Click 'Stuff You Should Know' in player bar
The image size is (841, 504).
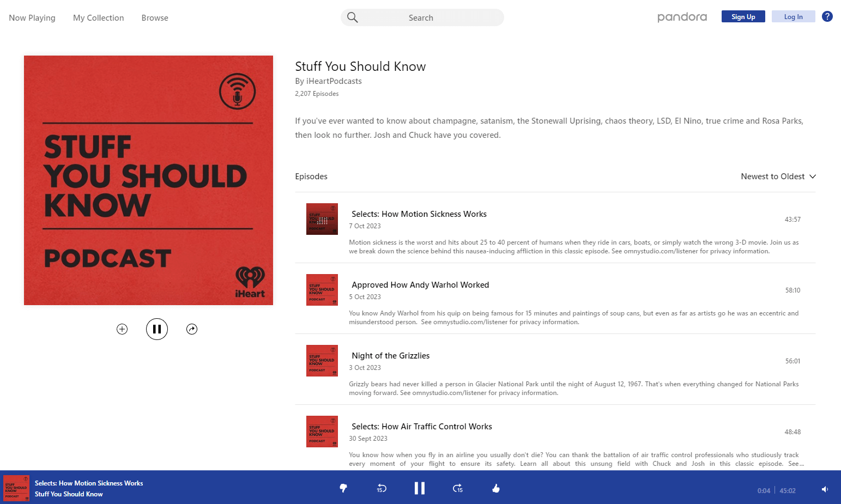pos(69,494)
